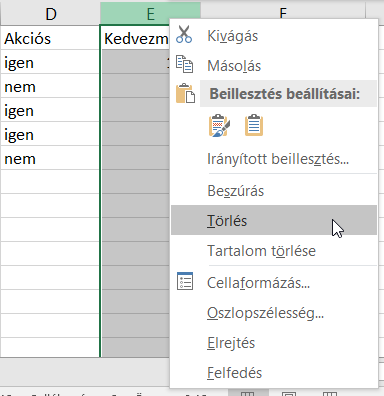Click the first igen cell under Akciós

[x=50, y=62]
